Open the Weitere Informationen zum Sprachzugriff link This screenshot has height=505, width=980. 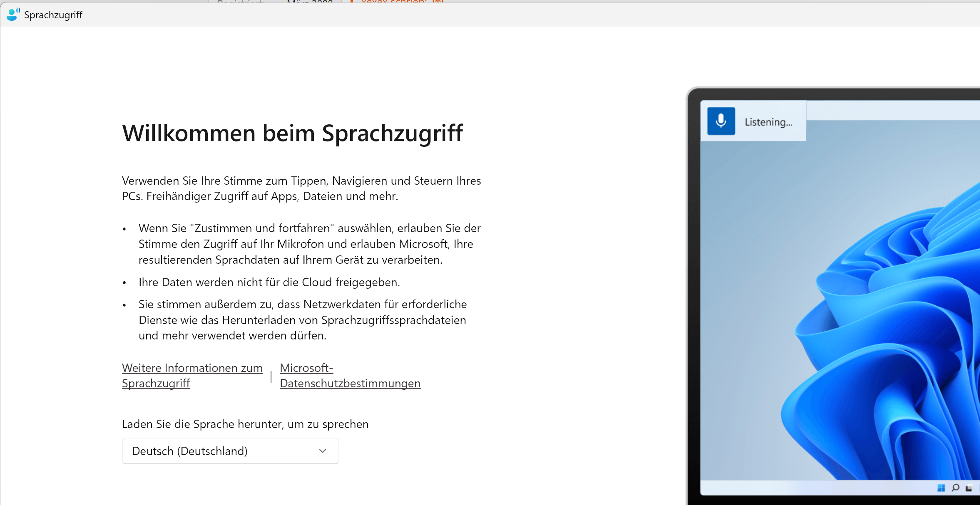point(192,376)
